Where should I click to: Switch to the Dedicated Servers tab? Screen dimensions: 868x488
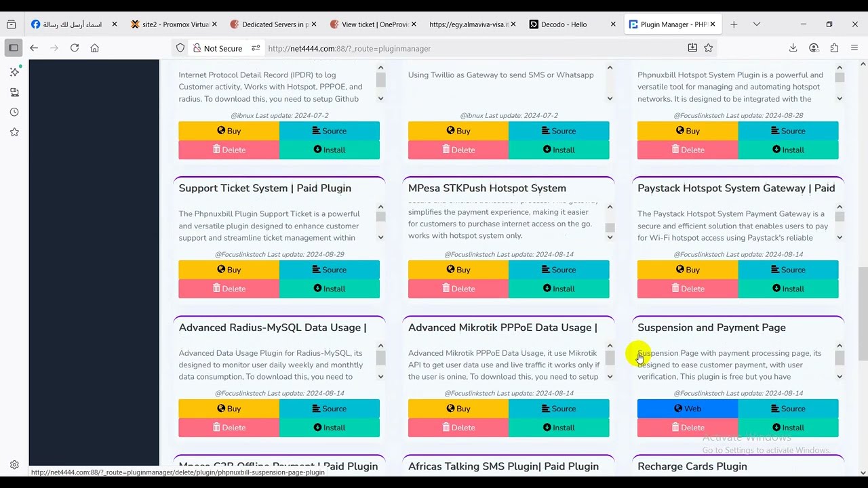[x=274, y=24]
